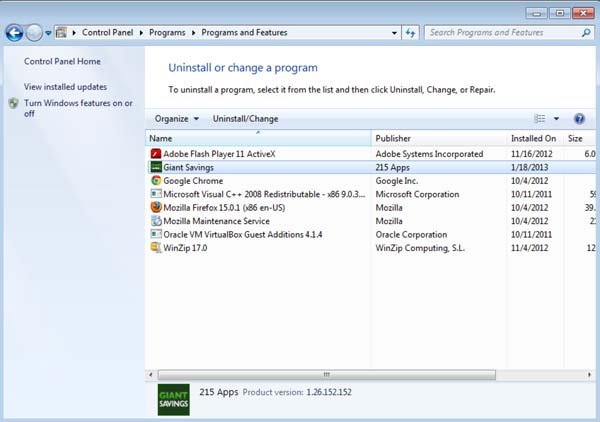Screen dimensions: 600x422
Task: Click the Giant Savings logo thumbnail
Action: 174,400
